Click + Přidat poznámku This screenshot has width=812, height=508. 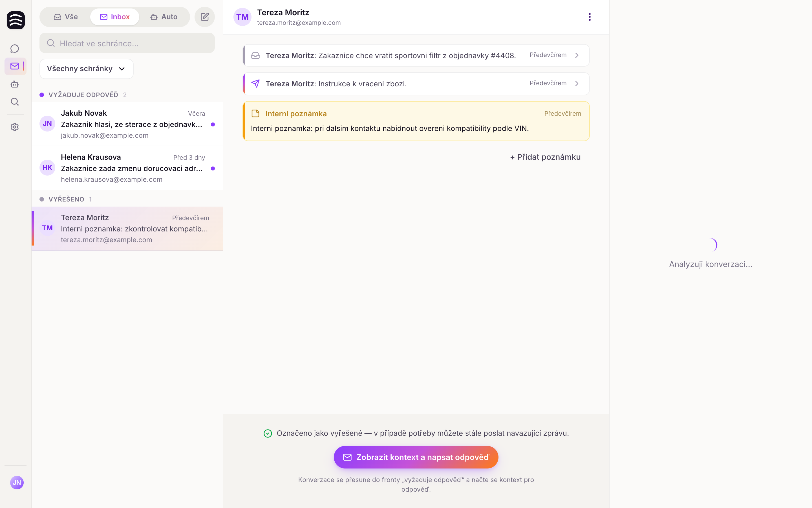point(545,157)
